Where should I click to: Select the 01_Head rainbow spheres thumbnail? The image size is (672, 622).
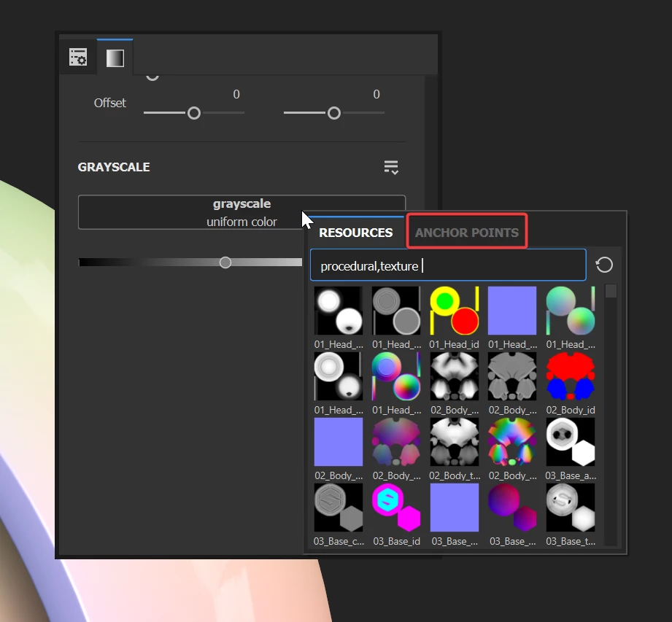click(x=396, y=376)
